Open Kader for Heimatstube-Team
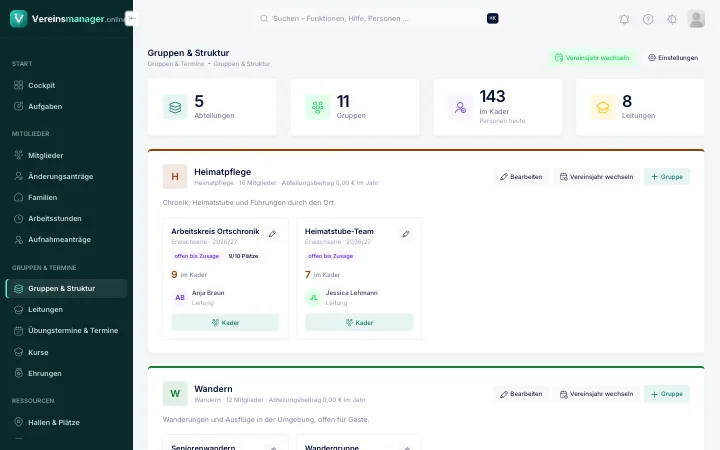Screen dimensions: 720x450 click(359, 323)
